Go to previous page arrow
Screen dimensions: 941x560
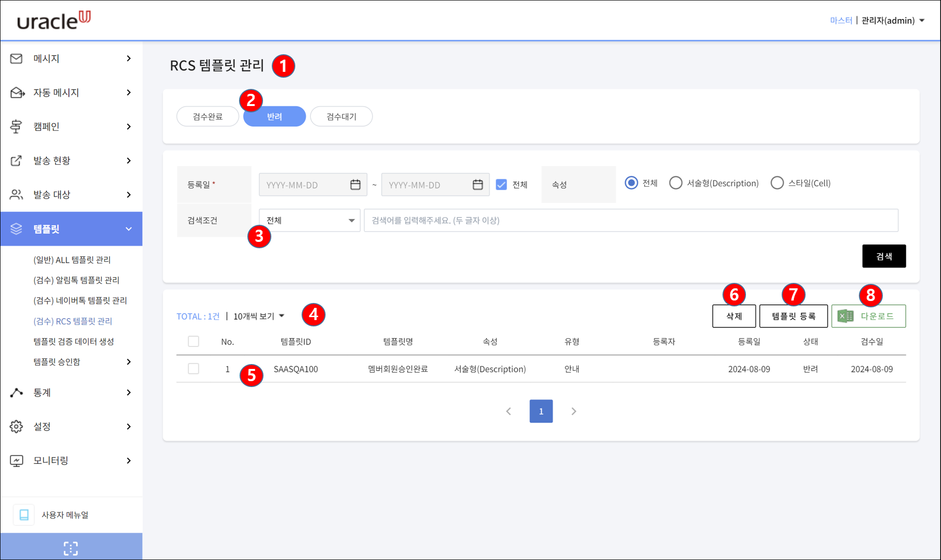click(x=508, y=411)
